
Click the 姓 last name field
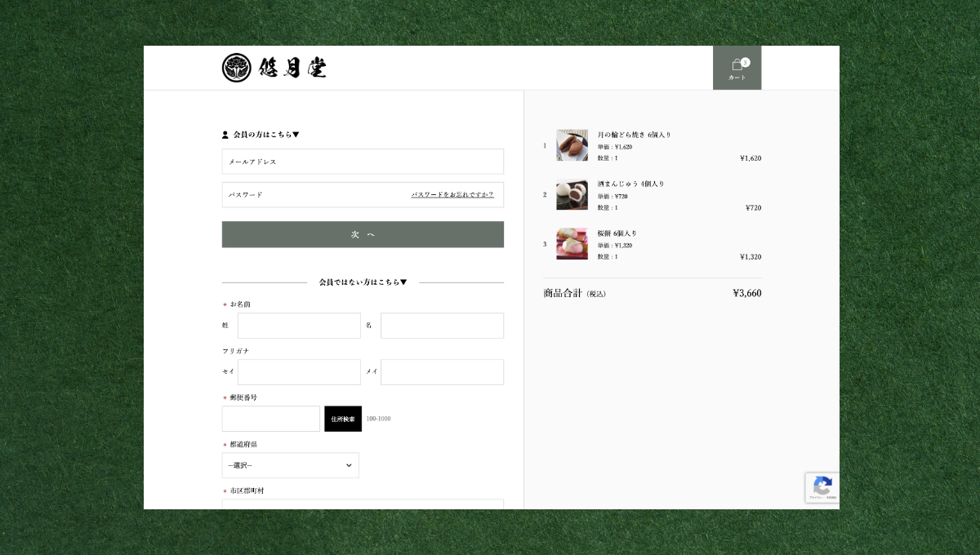[x=299, y=326]
